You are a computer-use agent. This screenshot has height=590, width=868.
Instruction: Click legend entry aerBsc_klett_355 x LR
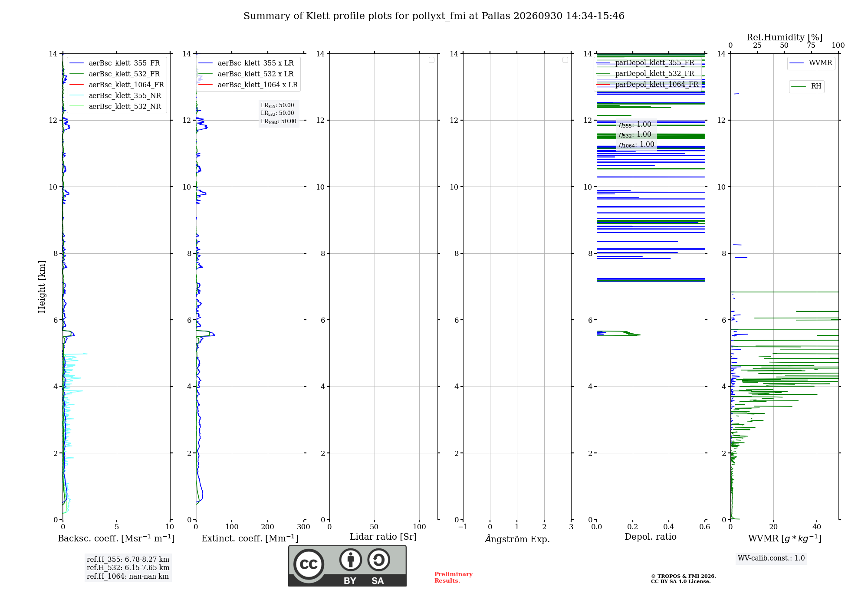click(x=247, y=63)
